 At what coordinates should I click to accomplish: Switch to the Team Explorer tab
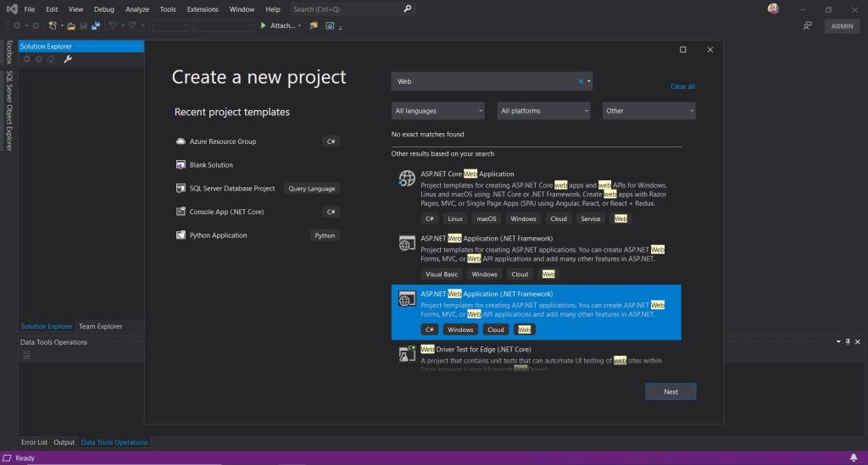click(x=100, y=326)
